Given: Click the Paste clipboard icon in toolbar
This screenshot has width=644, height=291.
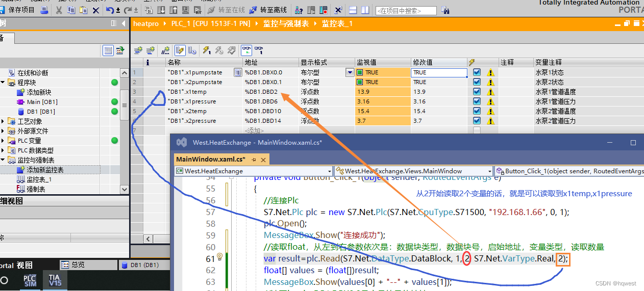Looking at the screenshot, I should [x=84, y=10].
